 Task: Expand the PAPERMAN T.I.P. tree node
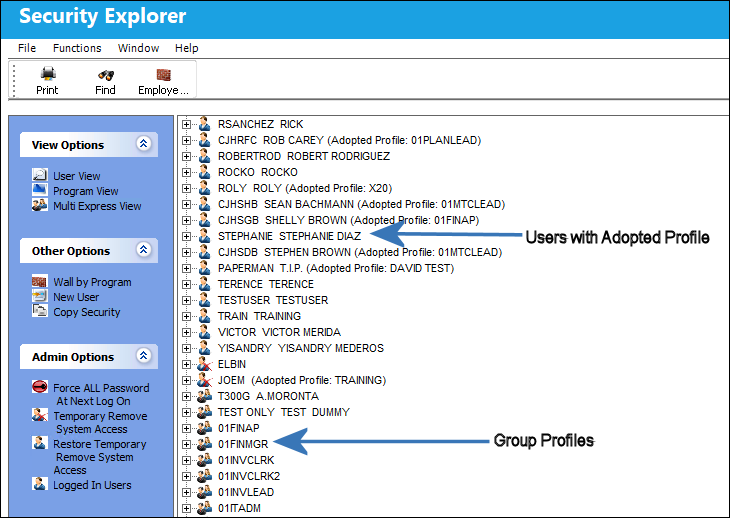click(x=186, y=268)
